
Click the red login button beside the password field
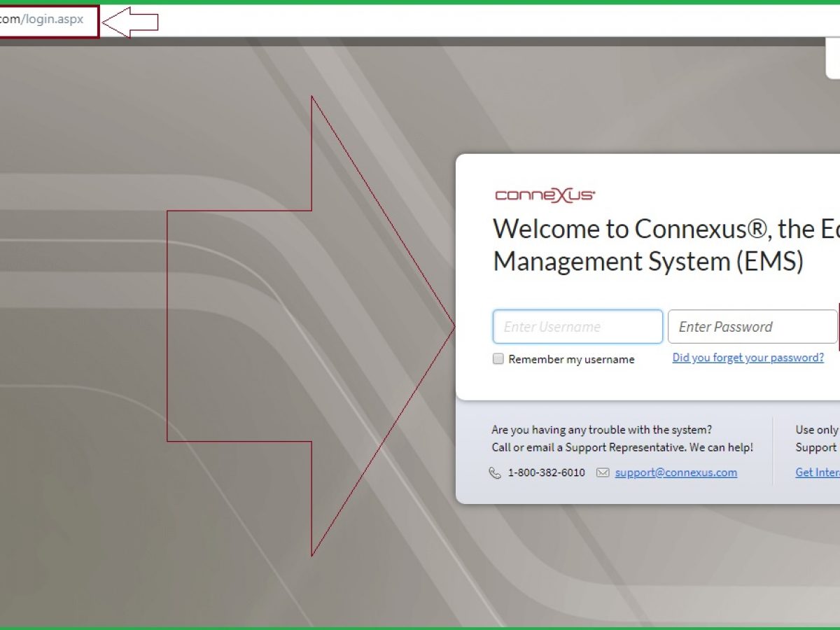tap(838, 326)
